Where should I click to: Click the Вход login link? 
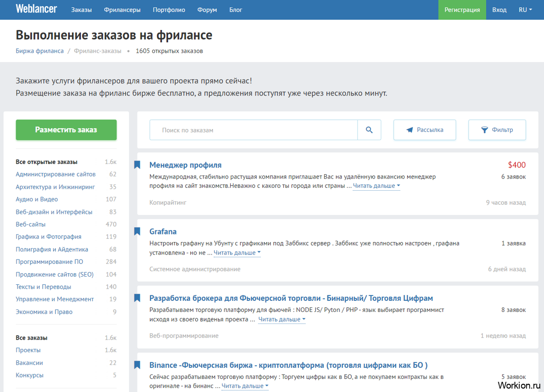[x=499, y=10]
